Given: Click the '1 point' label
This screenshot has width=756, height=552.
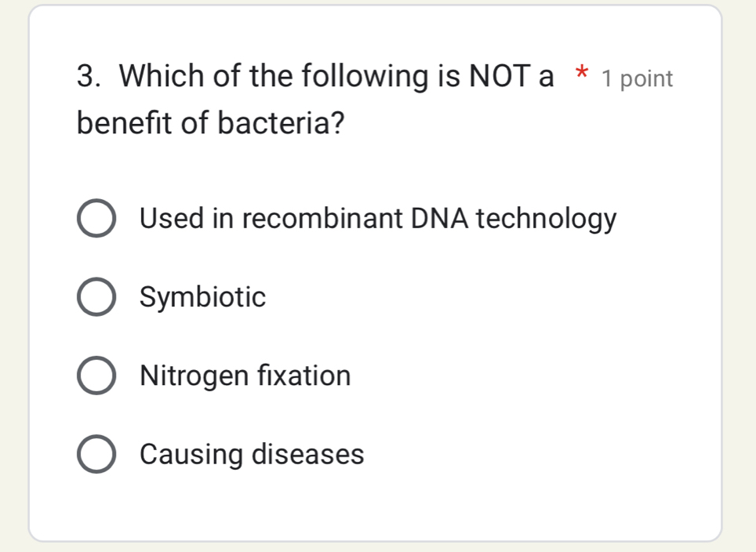Looking at the screenshot, I should tap(635, 78).
